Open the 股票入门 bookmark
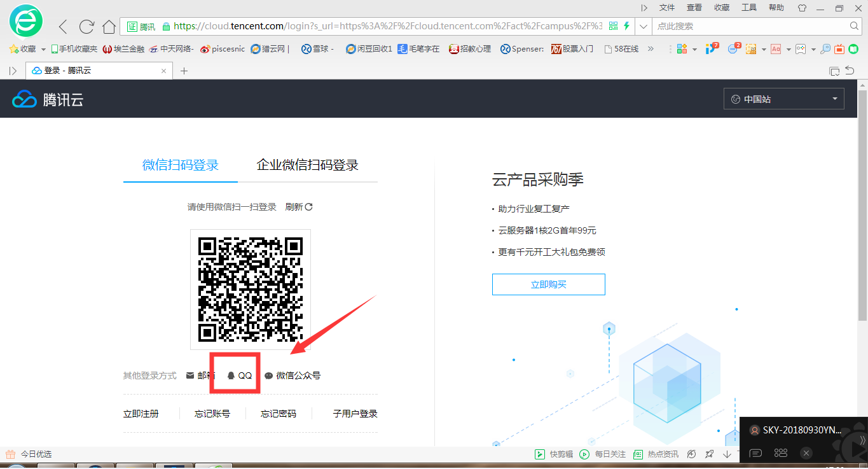Image resolution: width=868 pixels, height=469 pixels. point(572,49)
